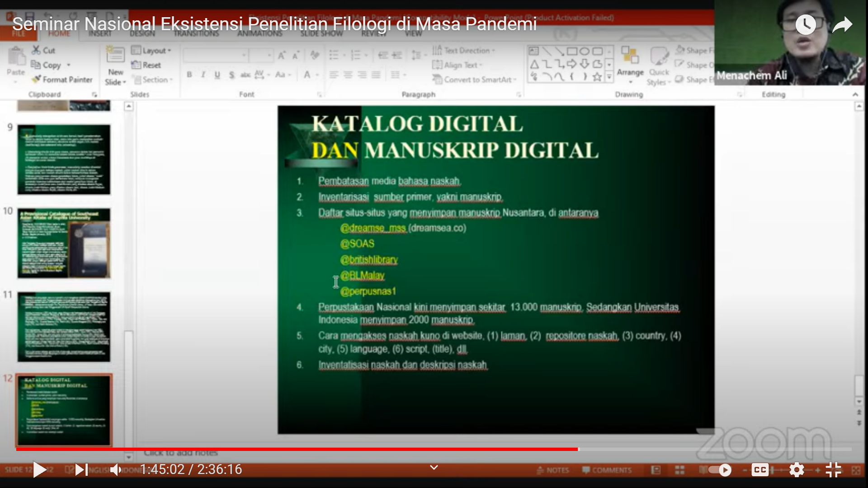Click the Watch Later clock icon
This screenshot has height=488, width=868.
click(806, 25)
